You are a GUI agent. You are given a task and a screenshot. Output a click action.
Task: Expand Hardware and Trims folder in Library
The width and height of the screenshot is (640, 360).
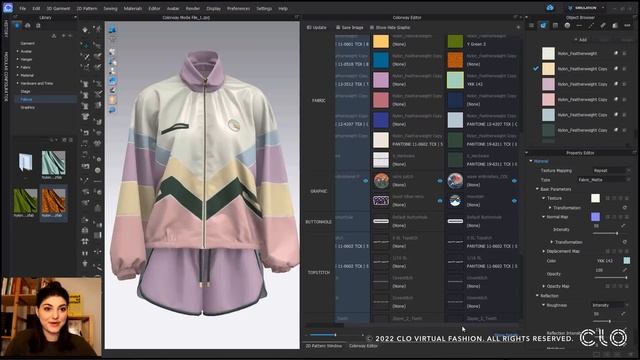pyautogui.click(x=18, y=83)
